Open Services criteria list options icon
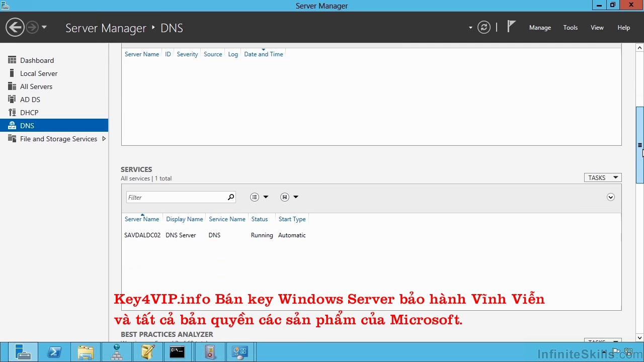 pos(255,197)
